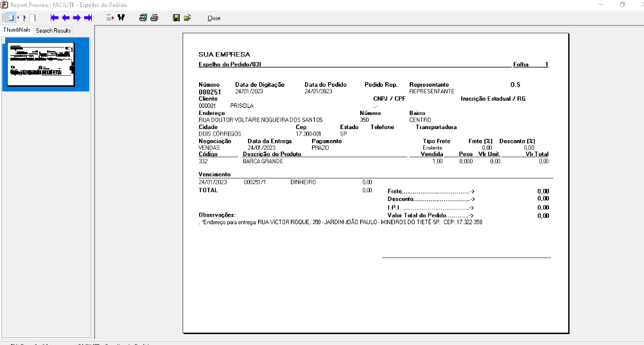Click the Tipo Frete value Emitente
Screen dimensions: 644x345
pos(433,148)
